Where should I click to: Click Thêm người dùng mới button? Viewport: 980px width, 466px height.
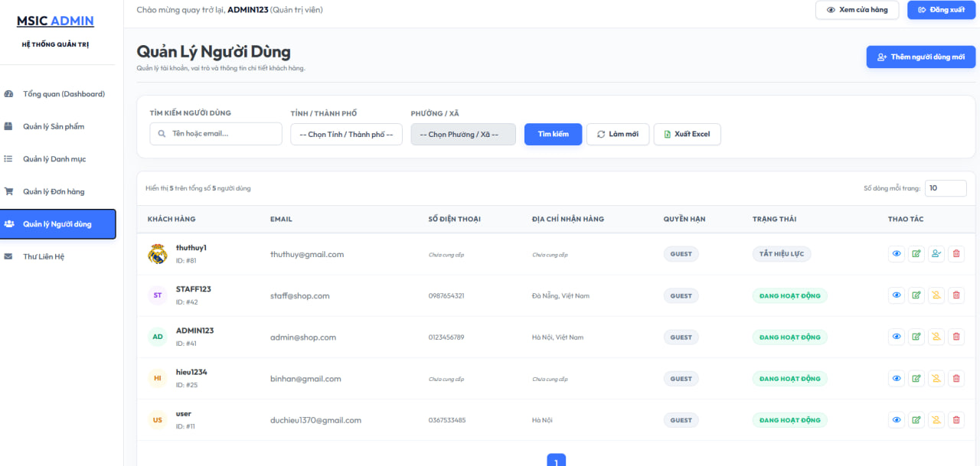(921, 57)
